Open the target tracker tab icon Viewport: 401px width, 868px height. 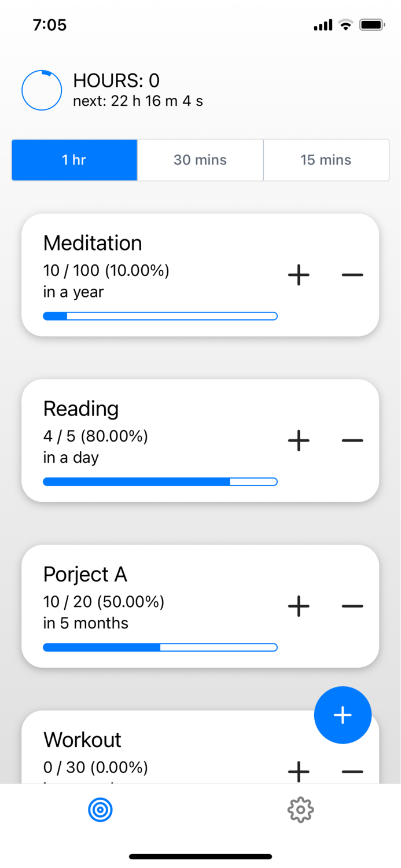click(x=100, y=810)
